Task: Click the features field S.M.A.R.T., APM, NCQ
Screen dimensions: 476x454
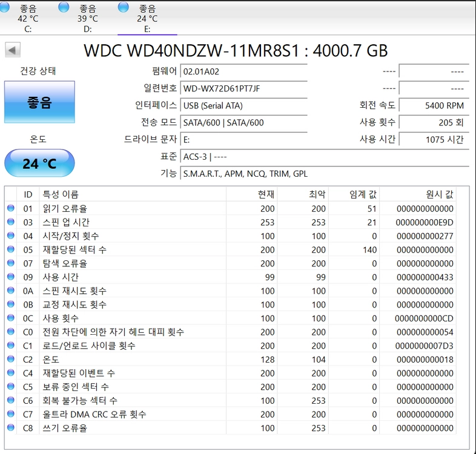Action: pos(325,174)
